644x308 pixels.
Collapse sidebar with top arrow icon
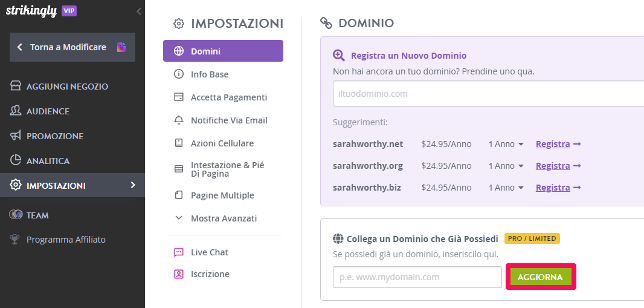(139, 11)
